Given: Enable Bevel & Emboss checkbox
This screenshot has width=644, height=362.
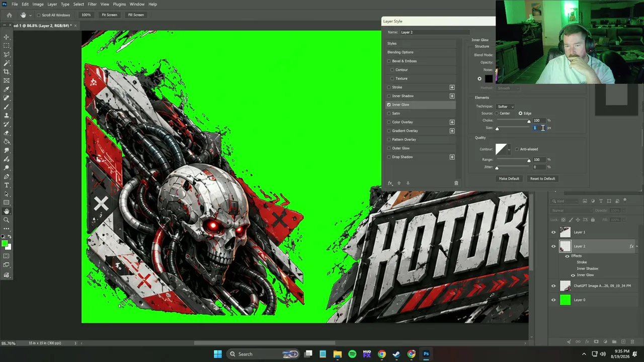Looking at the screenshot, I should point(389,61).
